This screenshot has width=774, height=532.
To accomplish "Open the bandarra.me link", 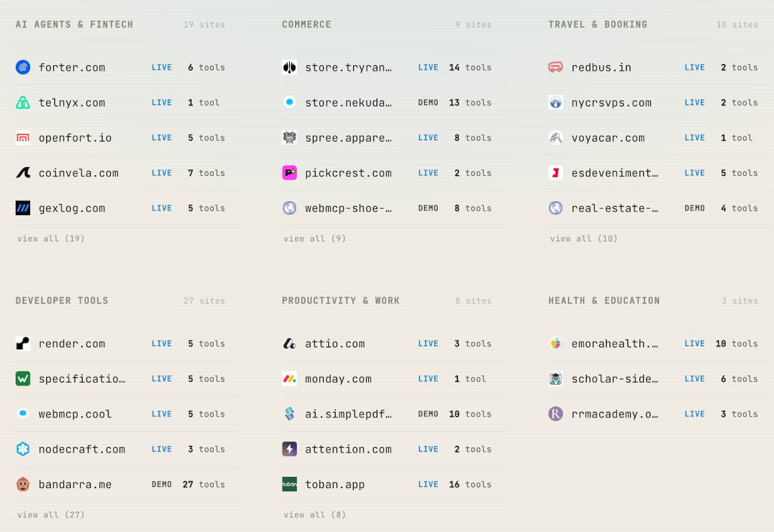I will (75, 484).
